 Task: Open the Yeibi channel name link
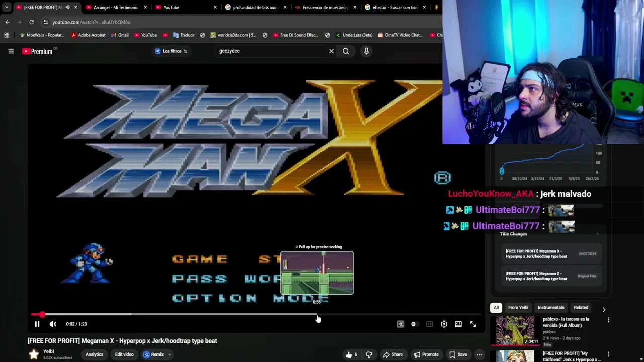48,351
